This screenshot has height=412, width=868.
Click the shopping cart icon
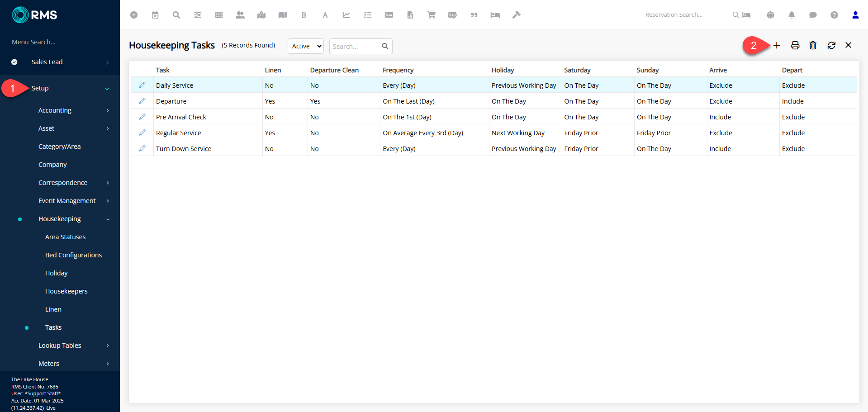click(x=432, y=15)
